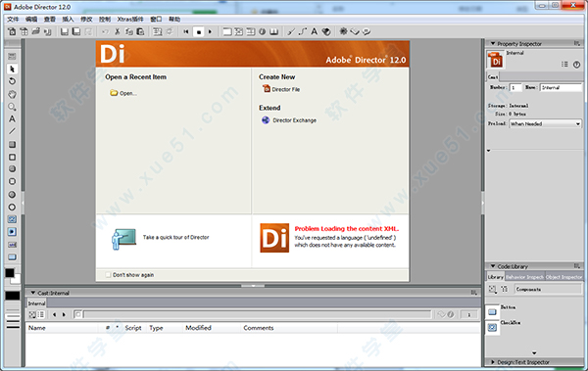Go to previous cast member

pyautogui.click(x=54, y=315)
